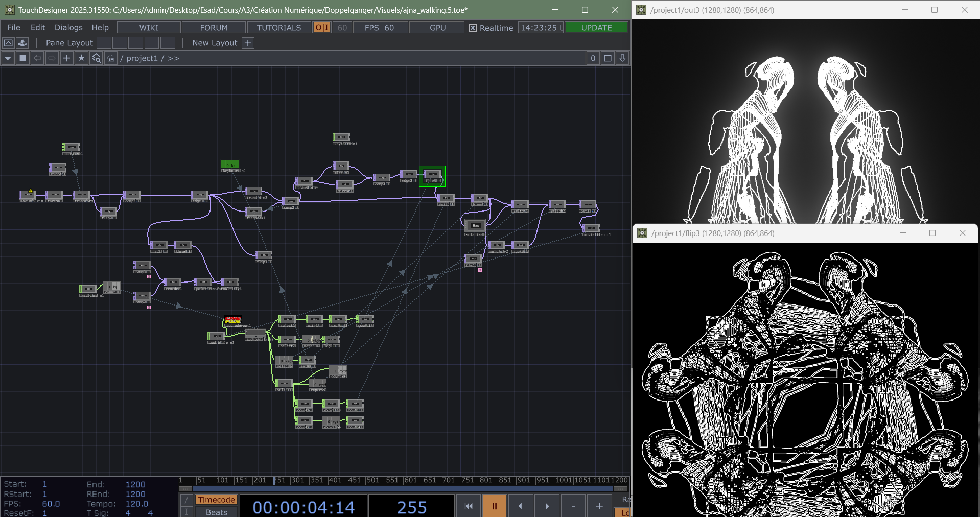This screenshot has height=517, width=980.
Task: Select the left-right split pane layout icon
Action: 120,43
